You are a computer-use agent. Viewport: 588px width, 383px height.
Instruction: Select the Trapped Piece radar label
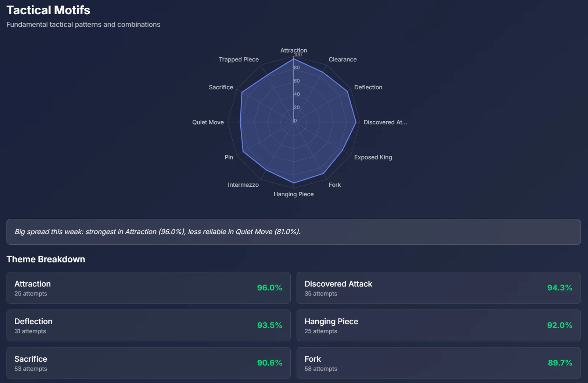point(239,60)
